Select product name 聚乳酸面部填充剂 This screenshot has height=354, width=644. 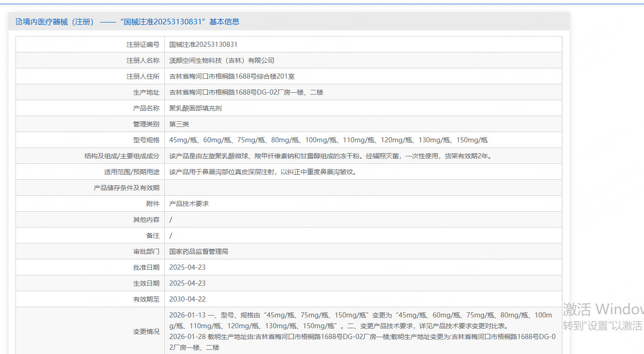coord(195,108)
